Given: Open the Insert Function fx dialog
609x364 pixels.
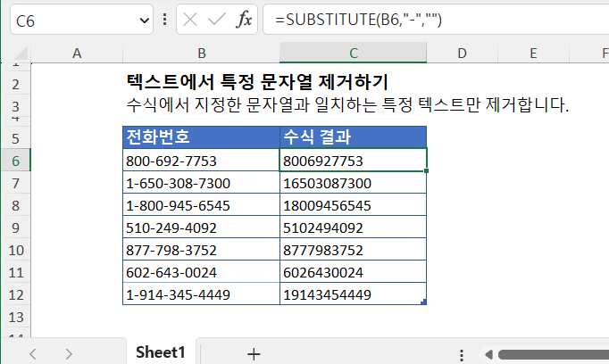Looking at the screenshot, I should click(x=244, y=20).
